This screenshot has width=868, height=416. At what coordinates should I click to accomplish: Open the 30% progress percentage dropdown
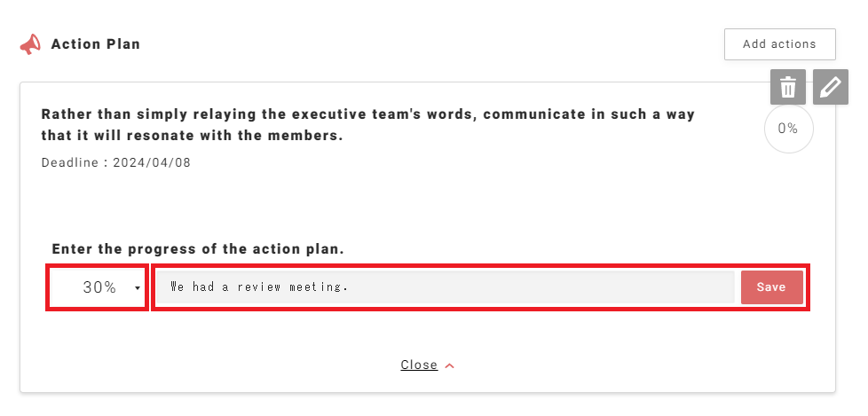(x=98, y=287)
